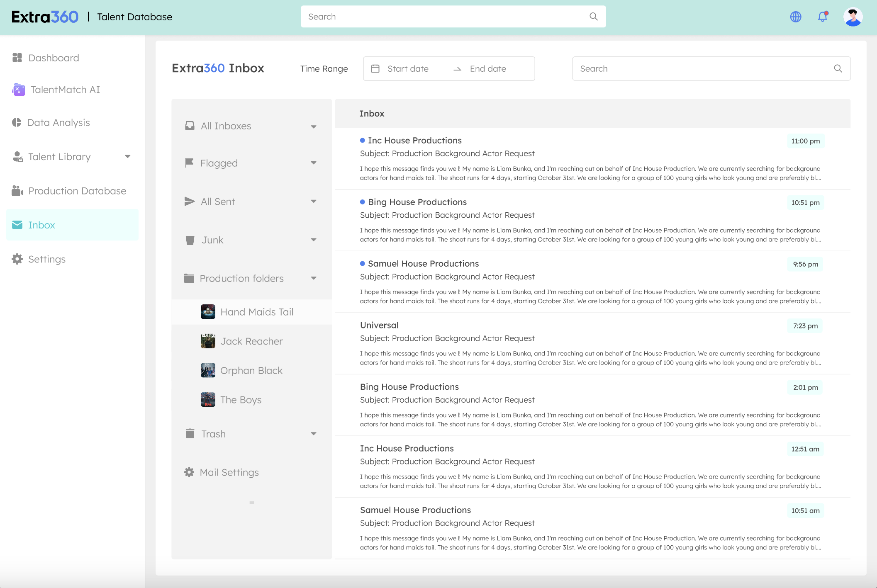
Task: Click the Production folders folder icon
Action: [x=189, y=278]
